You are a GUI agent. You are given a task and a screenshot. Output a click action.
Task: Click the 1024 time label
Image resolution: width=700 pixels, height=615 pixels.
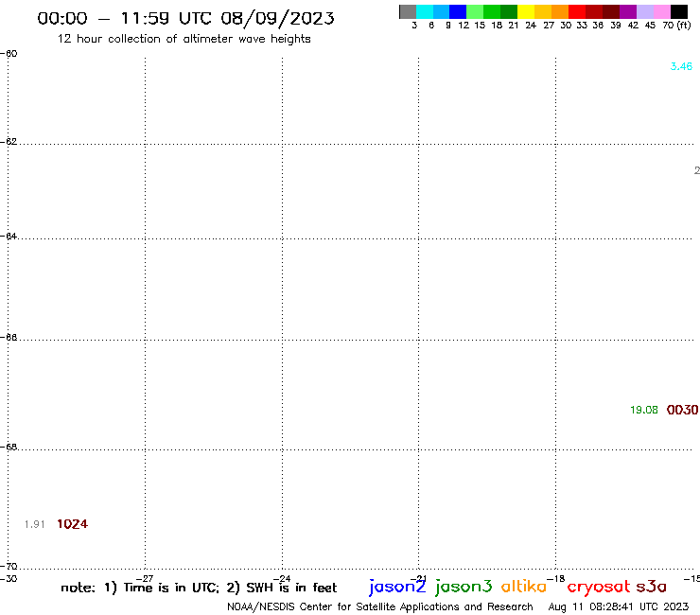pyautogui.click(x=72, y=524)
